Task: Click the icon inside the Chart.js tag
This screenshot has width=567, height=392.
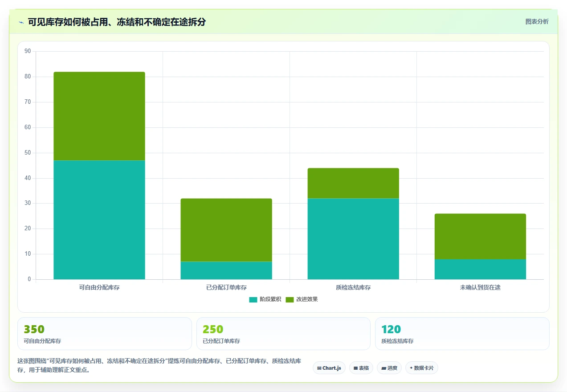Action: click(319, 368)
